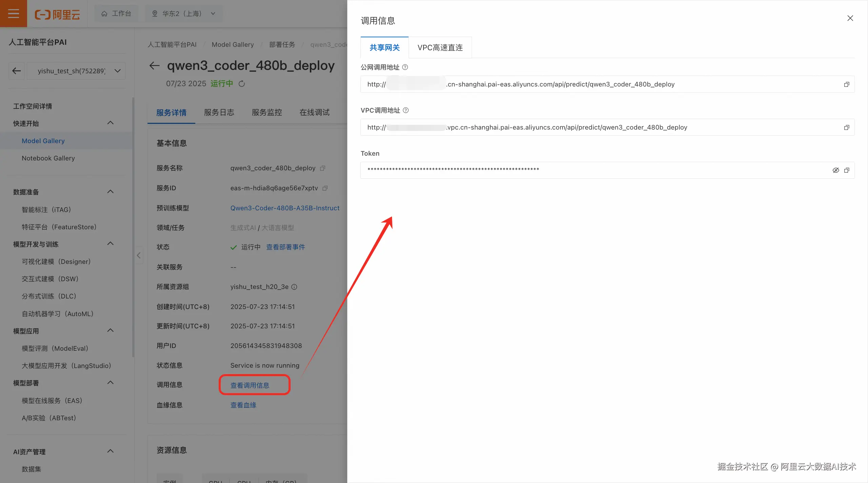The image size is (868, 483).
Task: Open 数据集 in sidebar
Action: pos(32,469)
